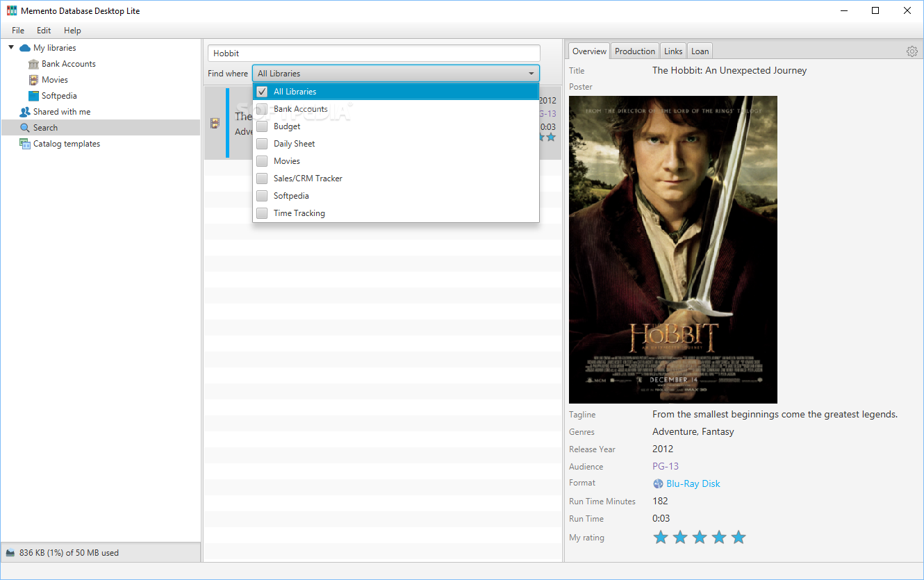The height and width of the screenshot is (580, 924).
Task: Click the Hobbit search input field
Action: tap(374, 53)
